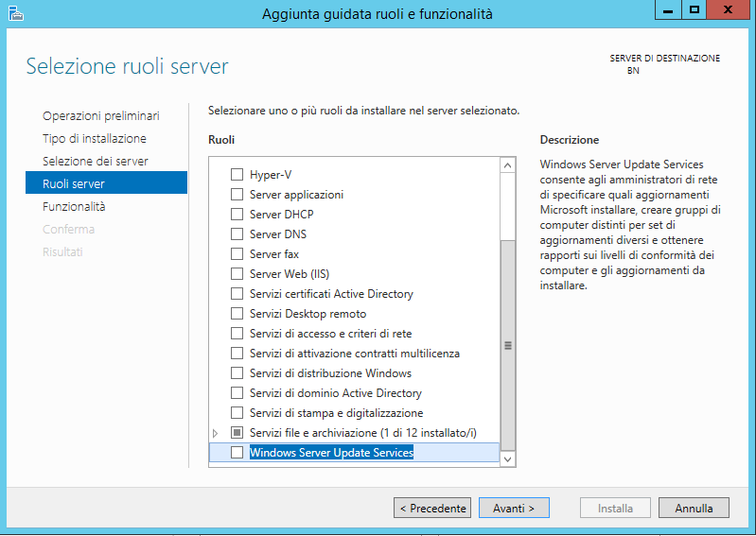This screenshot has width=756, height=536.
Task: Select Server DHCP role label
Action: click(282, 215)
